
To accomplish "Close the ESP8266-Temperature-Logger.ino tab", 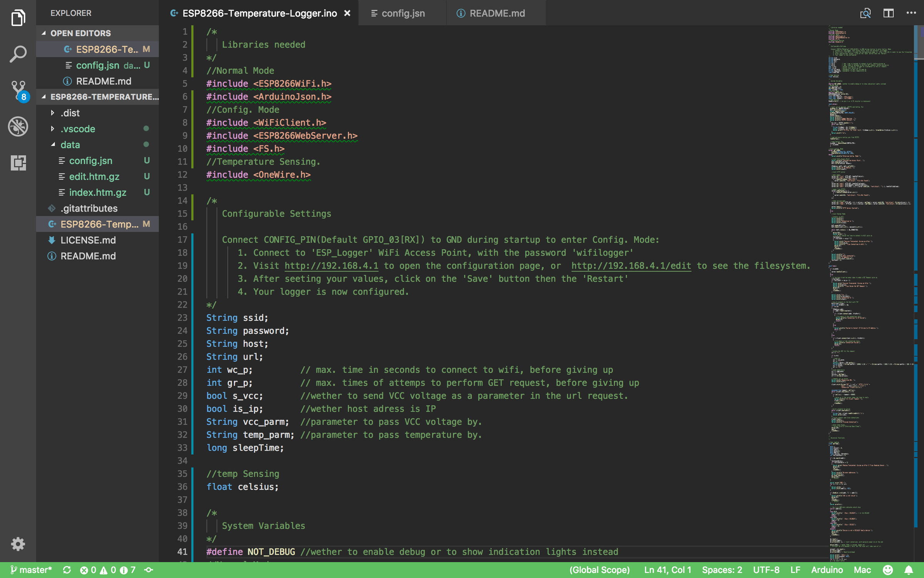I will tap(347, 13).
